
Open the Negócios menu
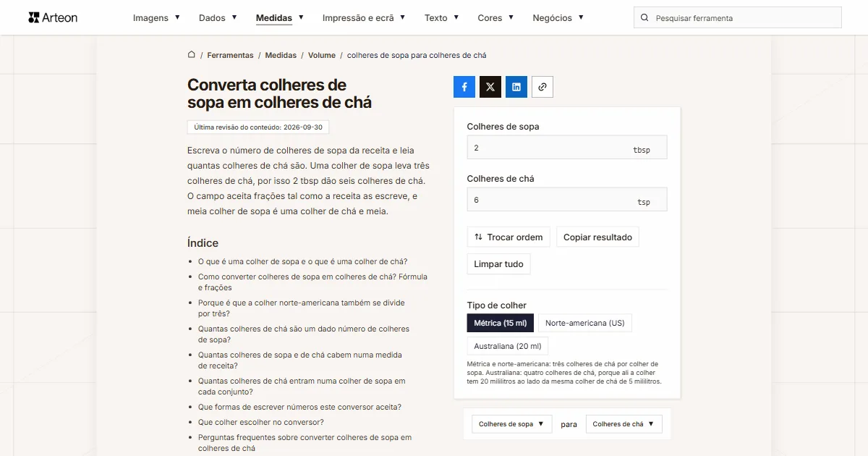click(558, 18)
